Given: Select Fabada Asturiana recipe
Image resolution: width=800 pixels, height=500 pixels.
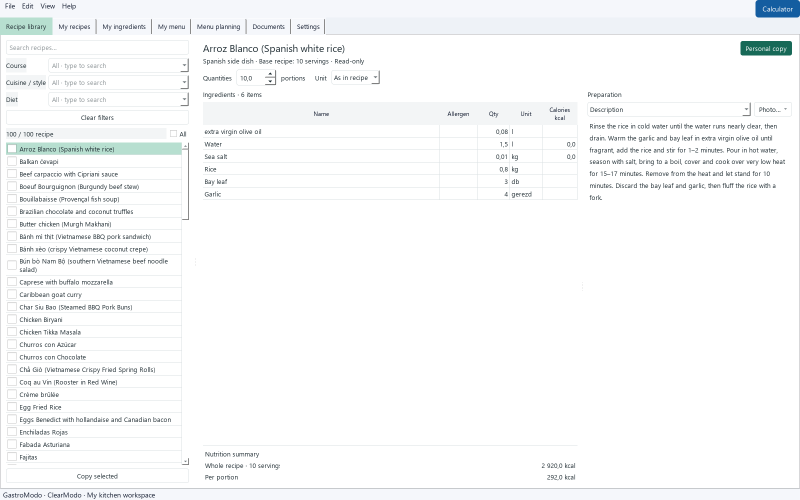Looking at the screenshot, I should tap(94, 444).
